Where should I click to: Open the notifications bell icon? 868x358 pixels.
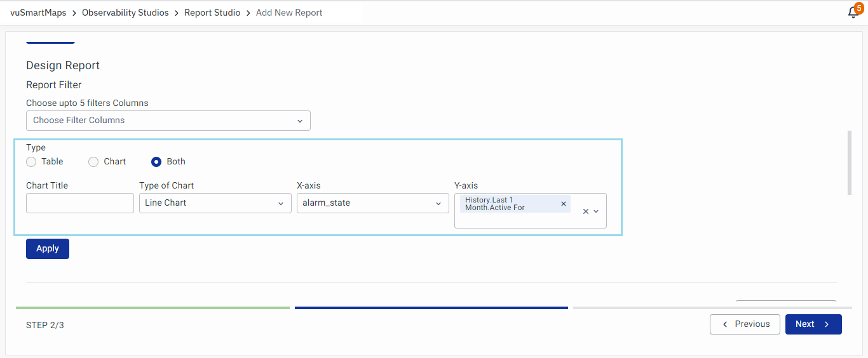pos(853,13)
